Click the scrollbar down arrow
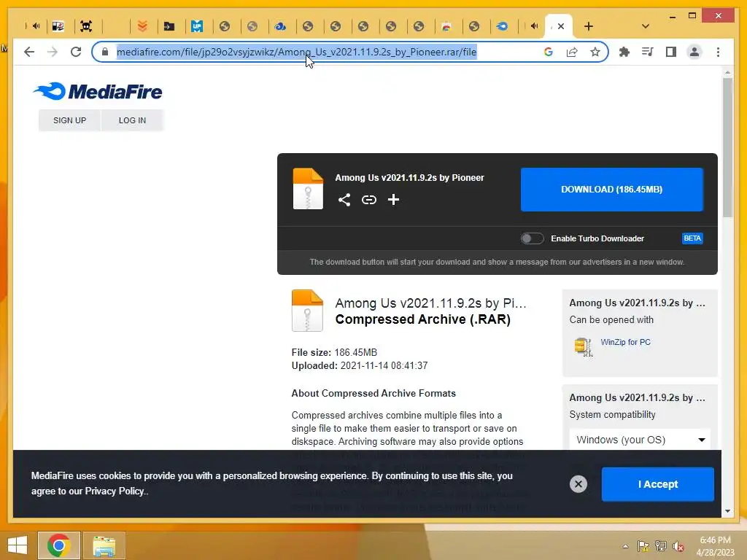This screenshot has height=560, width=747. click(727, 511)
